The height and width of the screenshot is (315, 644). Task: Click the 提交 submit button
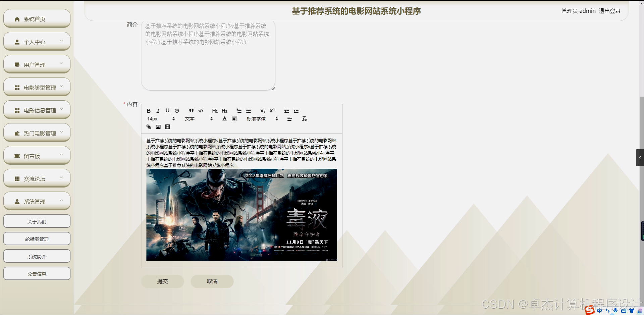[162, 281]
